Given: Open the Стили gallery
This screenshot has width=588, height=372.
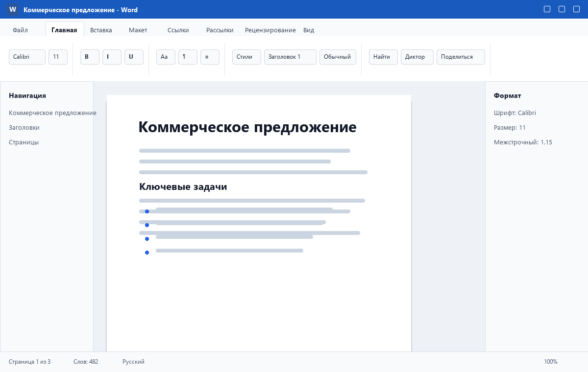Looking at the screenshot, I should coord(246,57).
